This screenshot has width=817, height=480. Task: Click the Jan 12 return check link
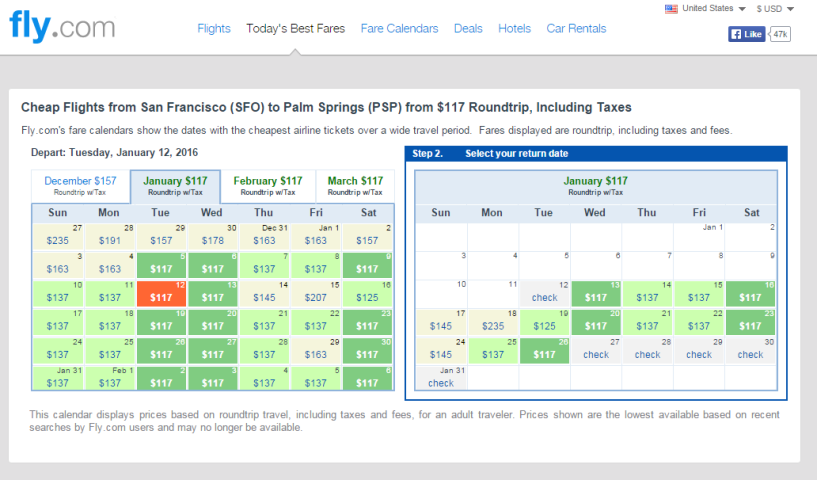(544, 298)
